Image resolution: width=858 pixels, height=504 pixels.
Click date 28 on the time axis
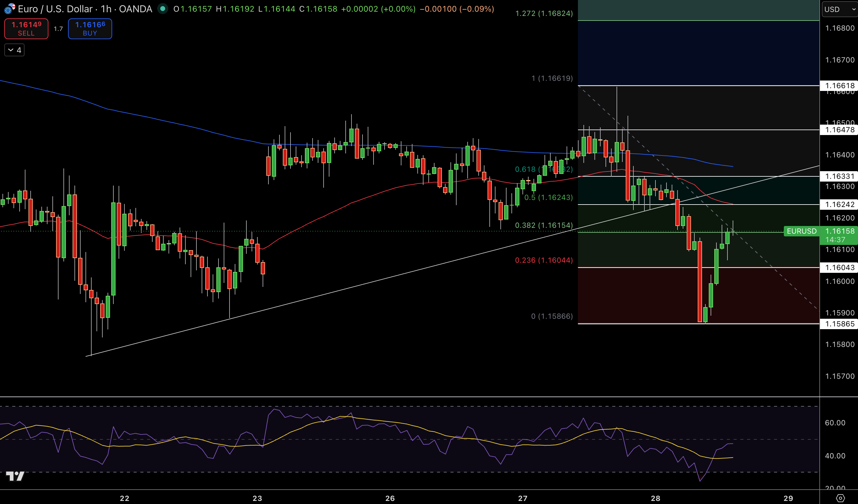(655, 498)
